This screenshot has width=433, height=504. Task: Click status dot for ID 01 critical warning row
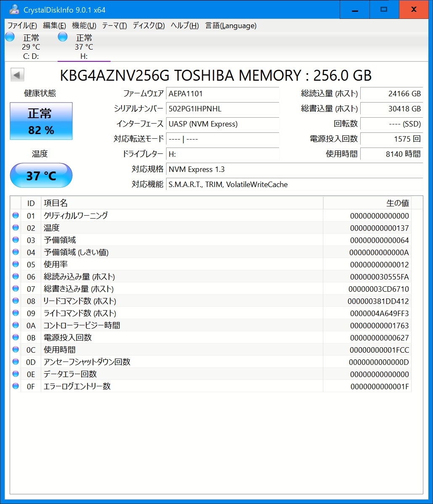[x=16, y=215]
